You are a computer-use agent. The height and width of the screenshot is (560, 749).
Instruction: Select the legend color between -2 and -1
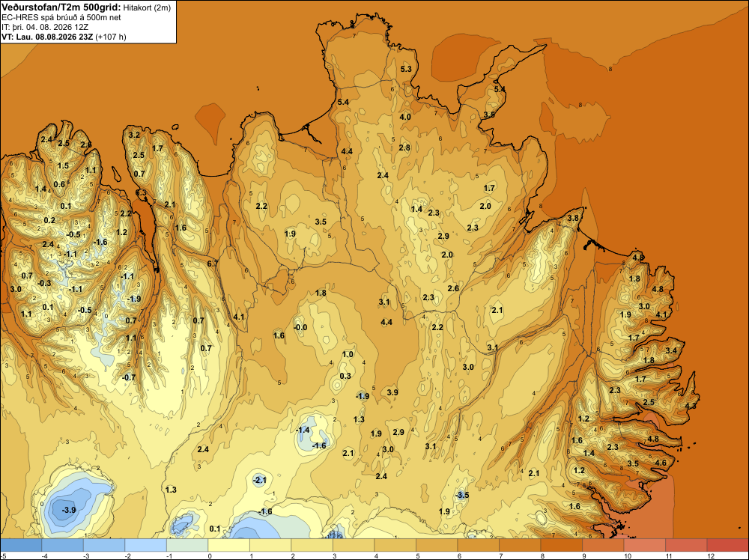(x=146, y=545)
